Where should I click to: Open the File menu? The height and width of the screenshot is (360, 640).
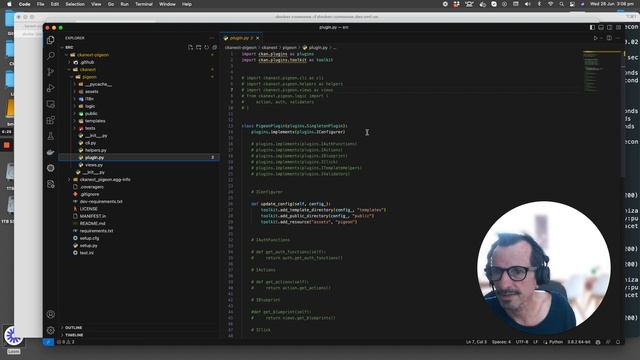point(40,4)
